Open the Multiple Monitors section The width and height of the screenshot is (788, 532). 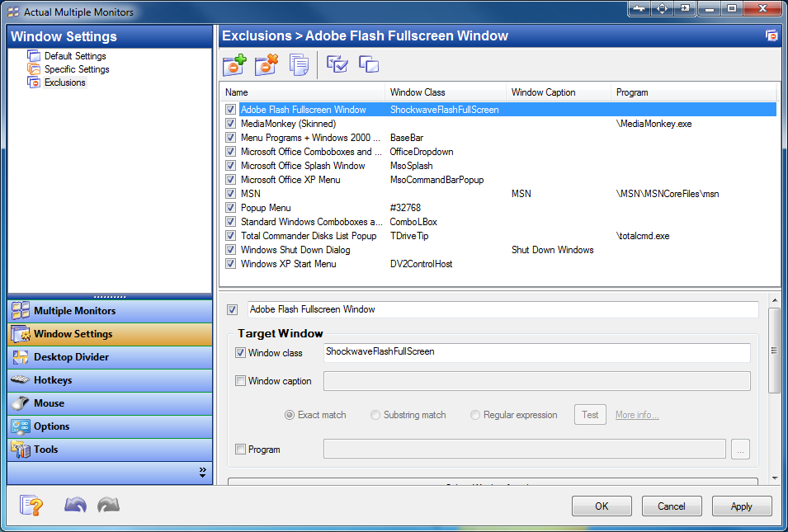pyautogui.click(x=110, y=311)
